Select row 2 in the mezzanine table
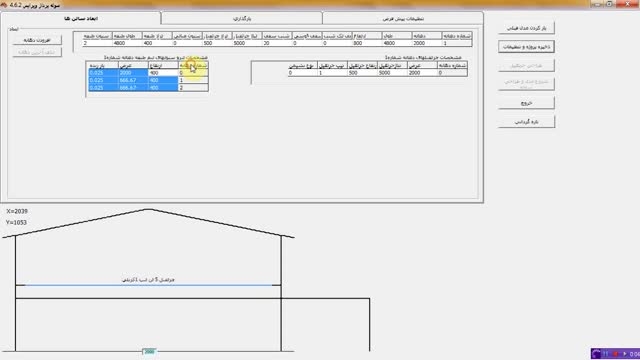The image size is (640, 360). [x=148, y=87]
